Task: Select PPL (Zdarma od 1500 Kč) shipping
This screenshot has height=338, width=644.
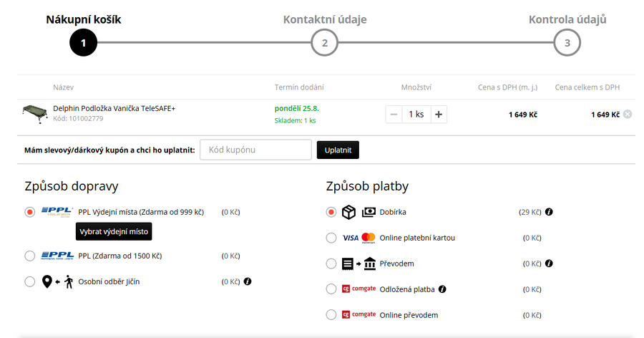Action: [30, 256]
